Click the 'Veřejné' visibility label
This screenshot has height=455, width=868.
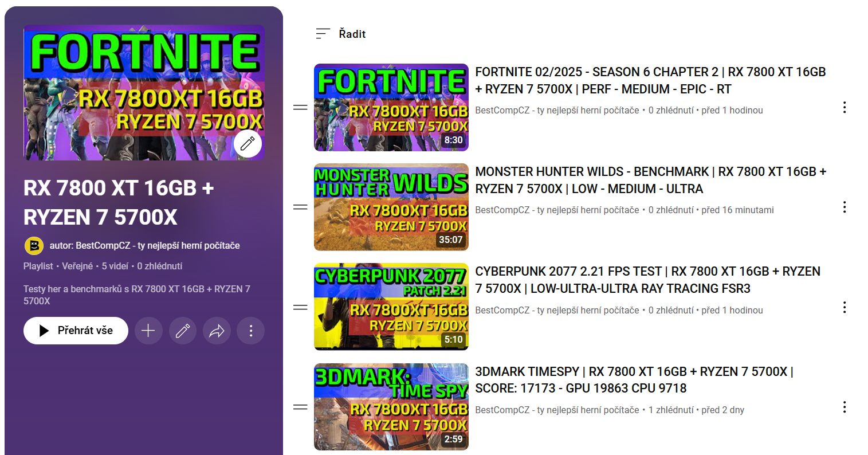point(77,266)
